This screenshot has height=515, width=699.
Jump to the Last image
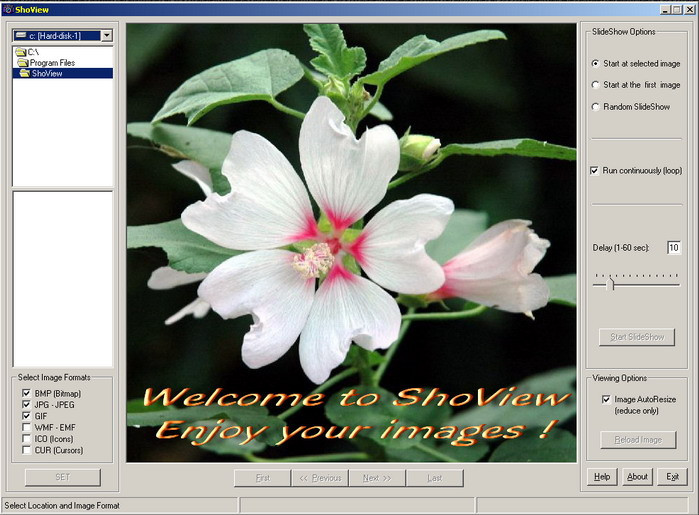click(435, 478)
